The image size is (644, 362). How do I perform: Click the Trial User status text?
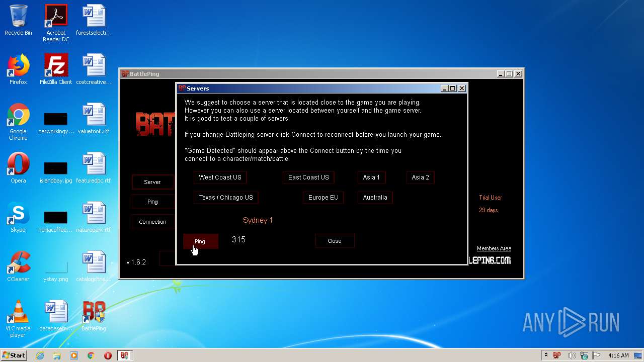pyautogui.click(x=491, y=198)
